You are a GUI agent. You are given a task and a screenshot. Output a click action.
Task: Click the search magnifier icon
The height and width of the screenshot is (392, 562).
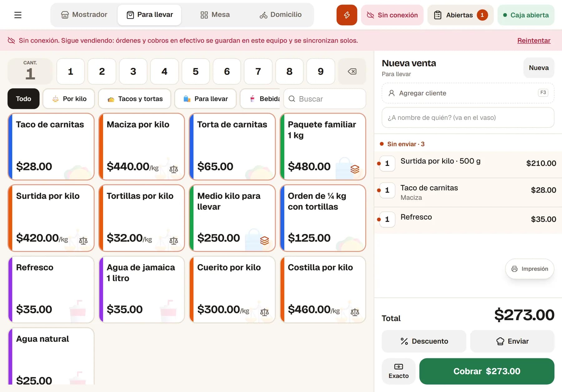pos(292,99)
